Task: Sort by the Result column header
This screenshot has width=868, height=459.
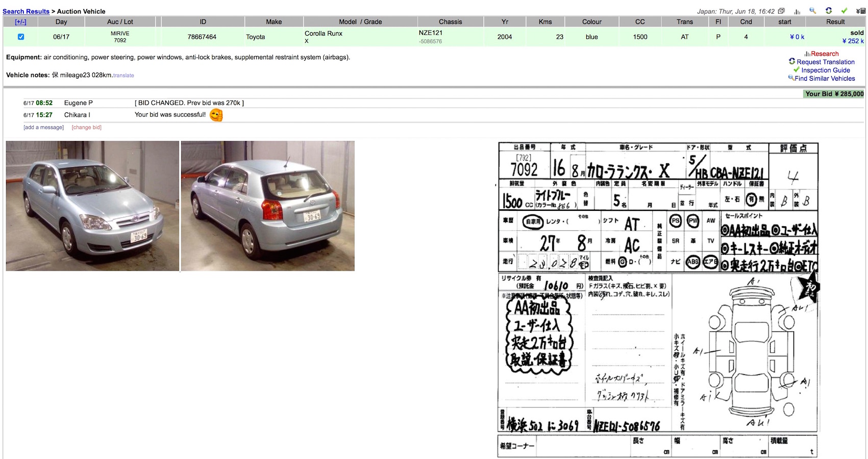Action: click(835, 22)
